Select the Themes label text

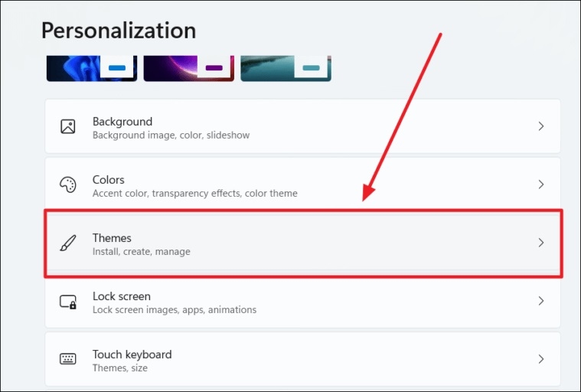(111, 238)
